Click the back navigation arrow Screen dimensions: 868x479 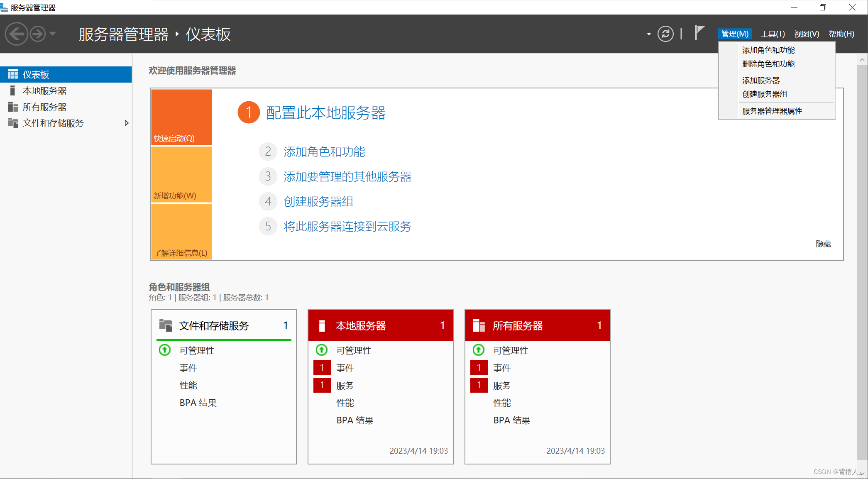pos(17,34)
